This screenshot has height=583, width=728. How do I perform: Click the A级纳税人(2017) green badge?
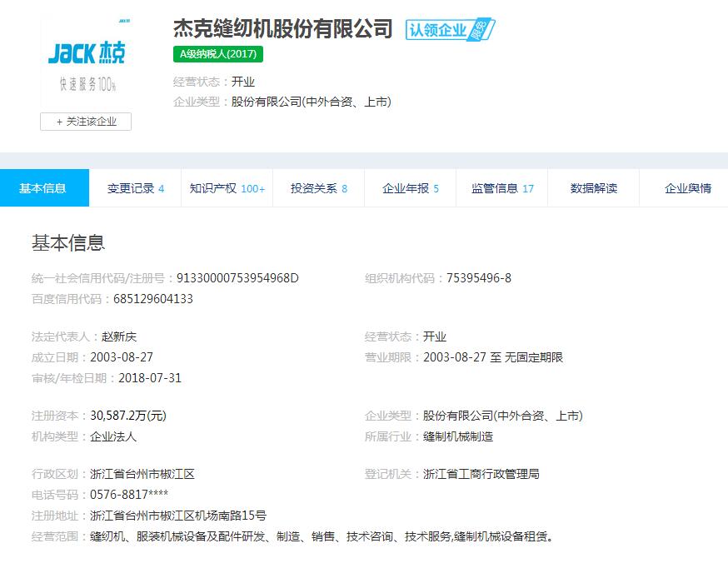[218, 54]
